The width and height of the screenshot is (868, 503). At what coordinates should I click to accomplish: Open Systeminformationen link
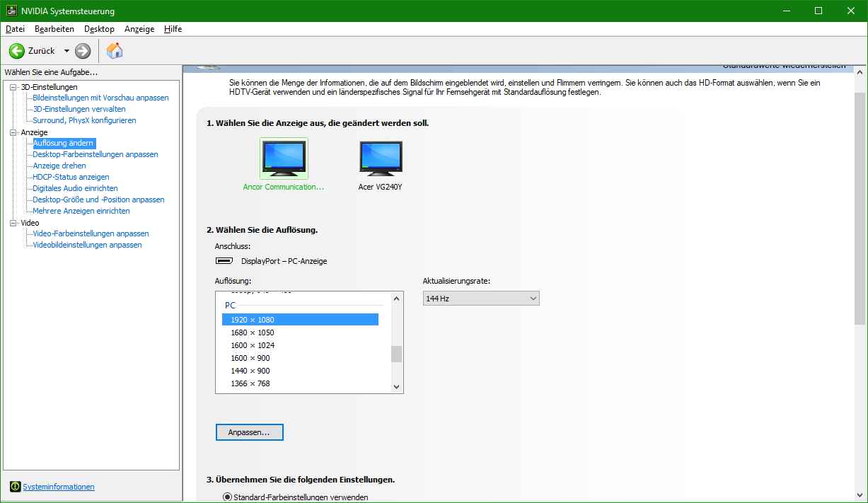[59, 487]
